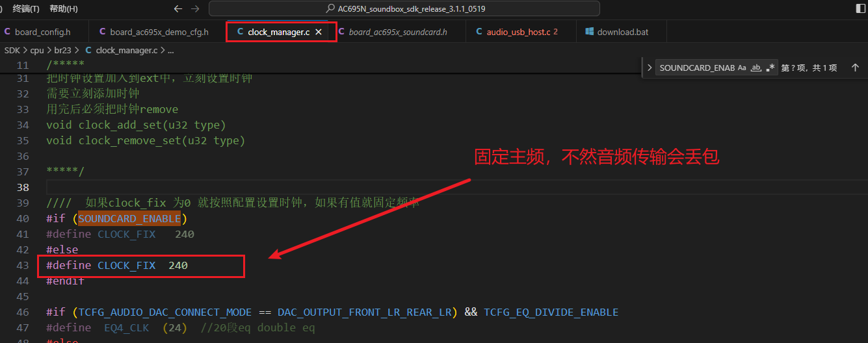Screen dimensions: 868x343
Task: Toggle Match Whole Word in find widget
Action: [x=756, y=68]
